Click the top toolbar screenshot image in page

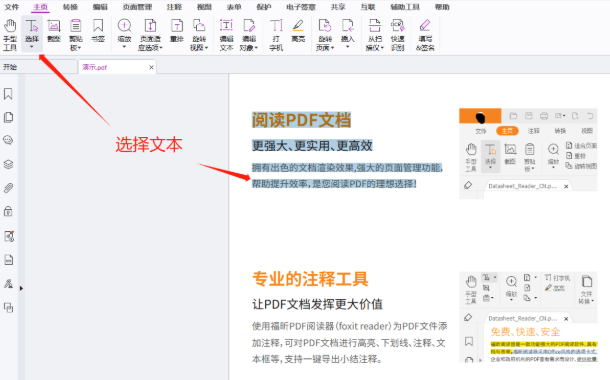pos(528,154)
